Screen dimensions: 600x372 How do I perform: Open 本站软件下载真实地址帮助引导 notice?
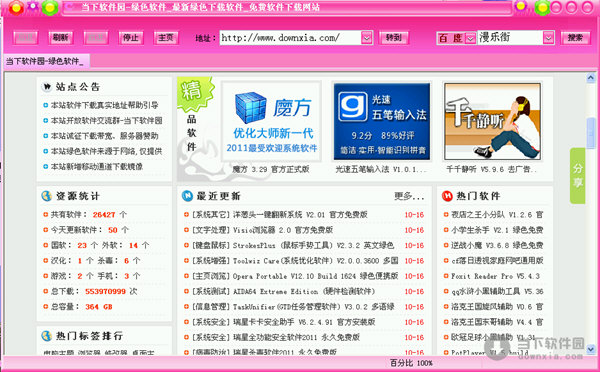(104, 105)
